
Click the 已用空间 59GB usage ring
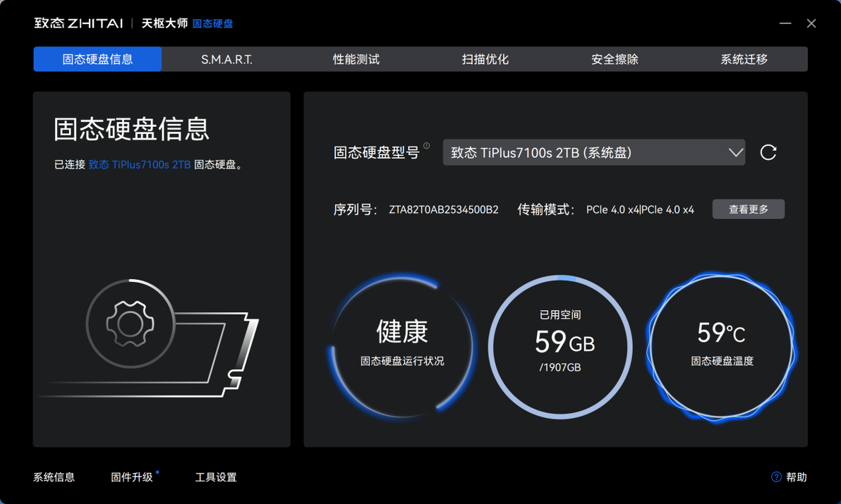pyautogui.click(x=560, y=347)
